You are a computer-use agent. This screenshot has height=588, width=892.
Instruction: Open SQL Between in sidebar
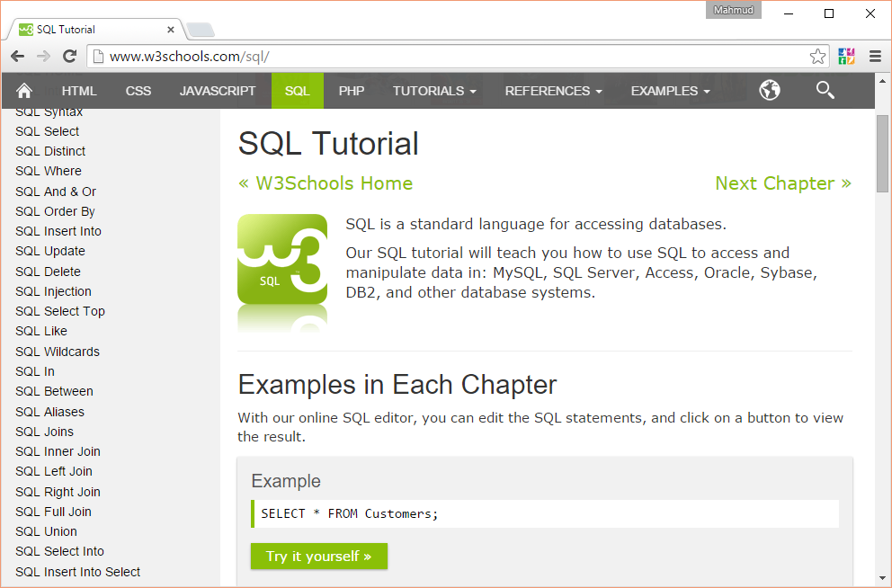coord(55,391)
